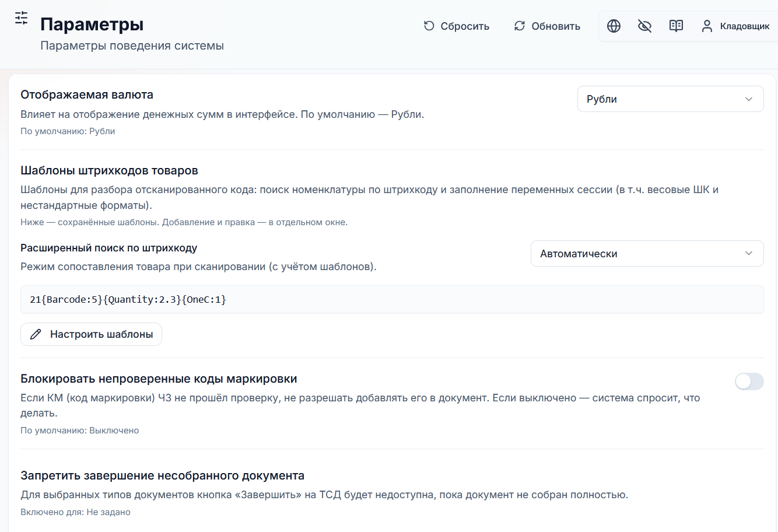Enable Блокировать непроверенные коды маркировки switch
This screenshot has height=532, width=778.
click(749, 381)
